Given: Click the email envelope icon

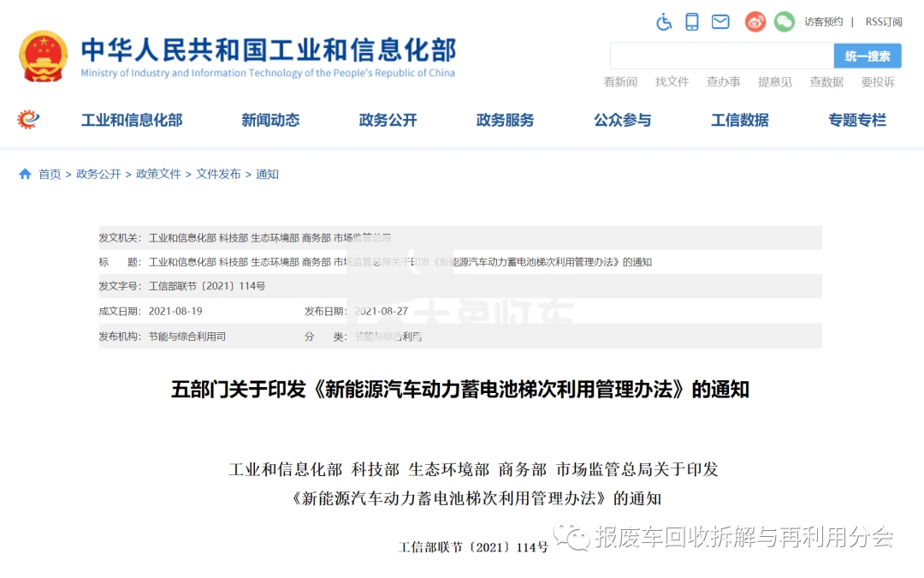Looking at the screenshot, I should click(x=720, y=22).
